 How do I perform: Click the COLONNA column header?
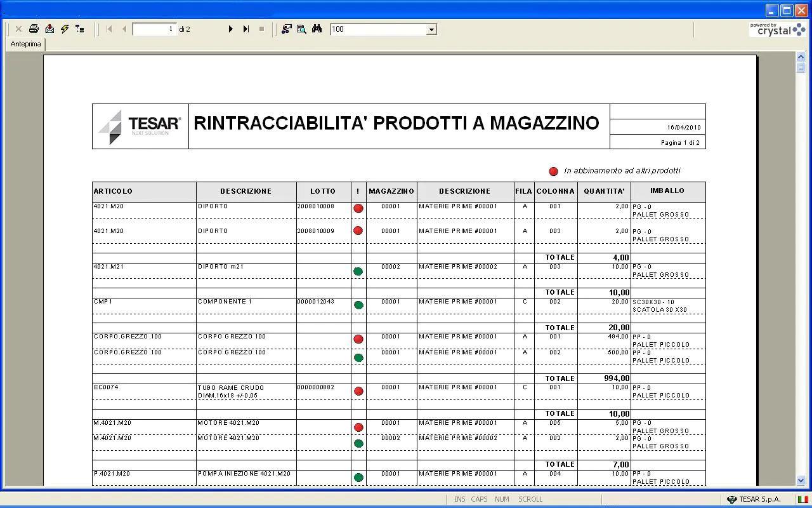pyautogui.click(x=556, y=191)
